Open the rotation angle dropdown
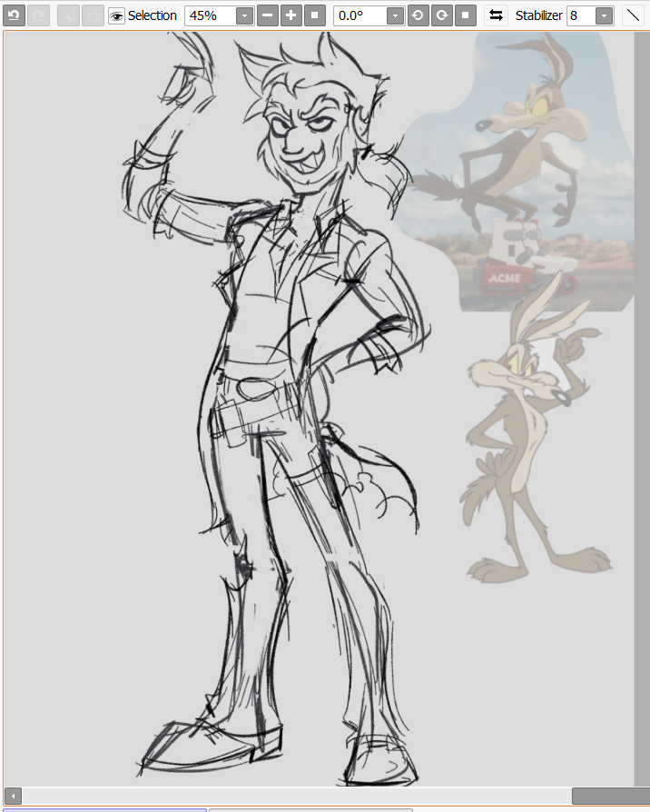 coord(396,15)
